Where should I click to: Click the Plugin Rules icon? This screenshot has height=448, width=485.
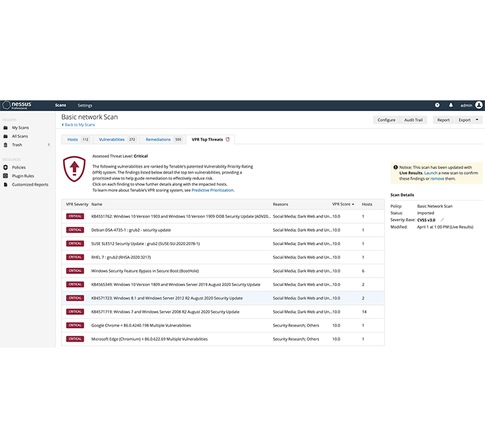click(x=5, y=176)
